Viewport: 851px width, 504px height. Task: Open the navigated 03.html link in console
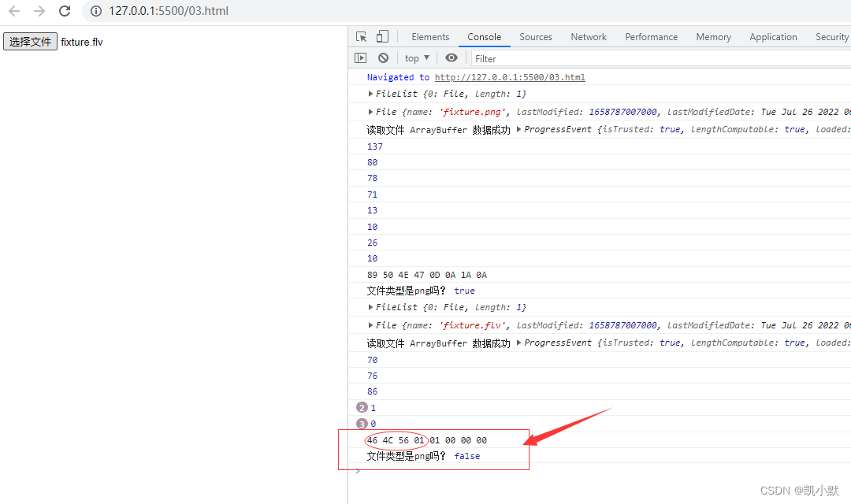510,77
